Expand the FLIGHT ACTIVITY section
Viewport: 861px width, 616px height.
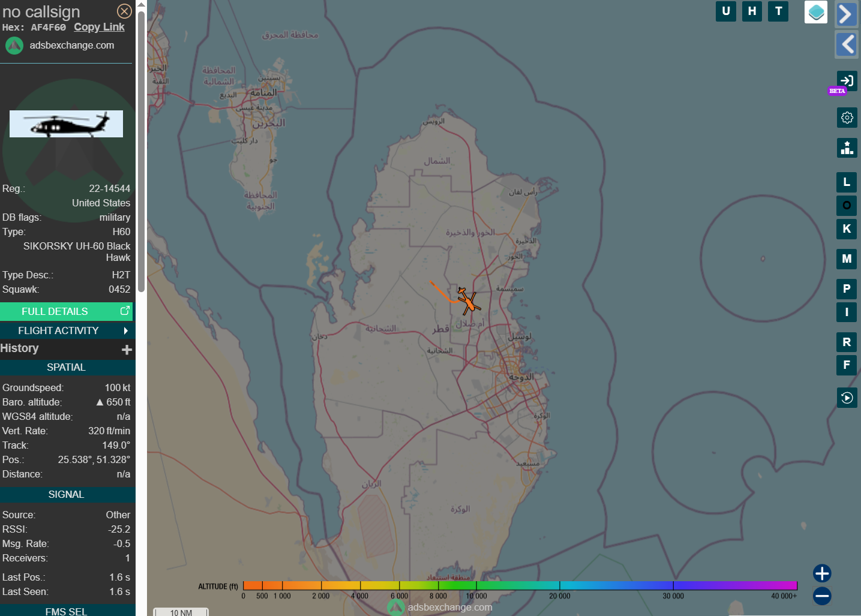(x=66, y=330)
